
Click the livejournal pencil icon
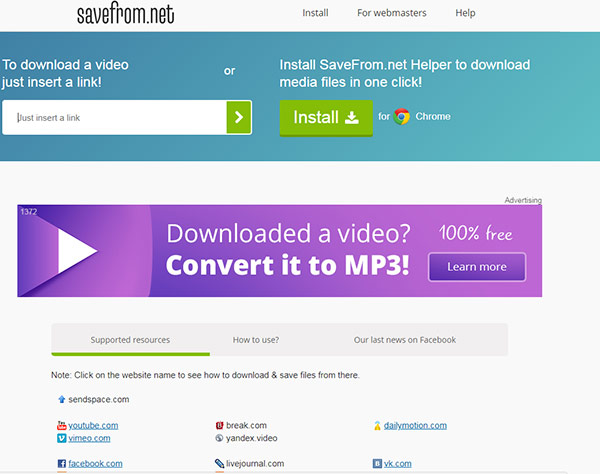[219, 464]
